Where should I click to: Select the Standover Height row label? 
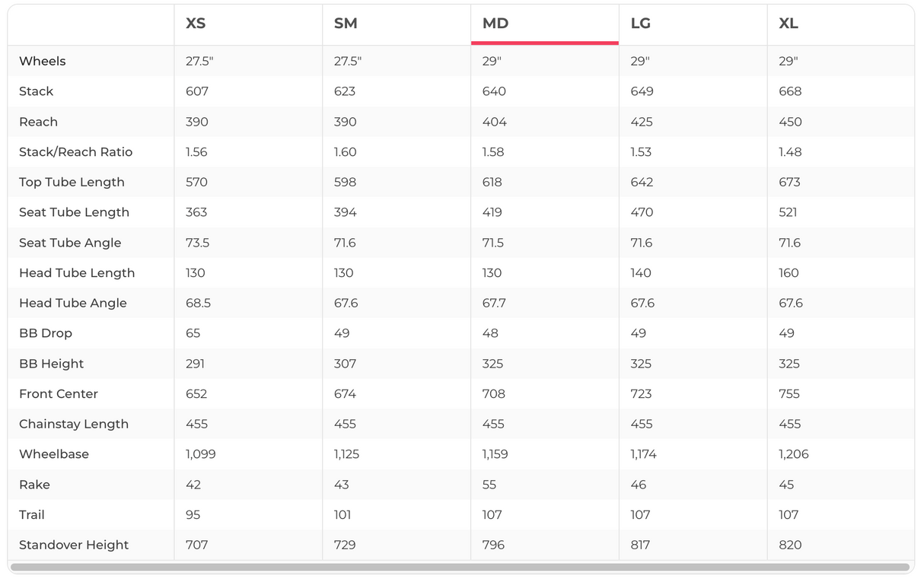(x=74, y=545)
